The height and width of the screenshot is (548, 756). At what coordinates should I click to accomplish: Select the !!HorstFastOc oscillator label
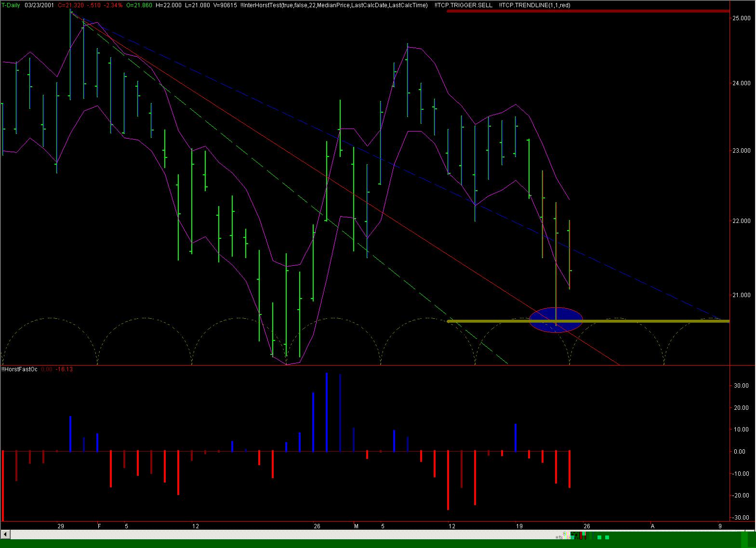[19, 369]
